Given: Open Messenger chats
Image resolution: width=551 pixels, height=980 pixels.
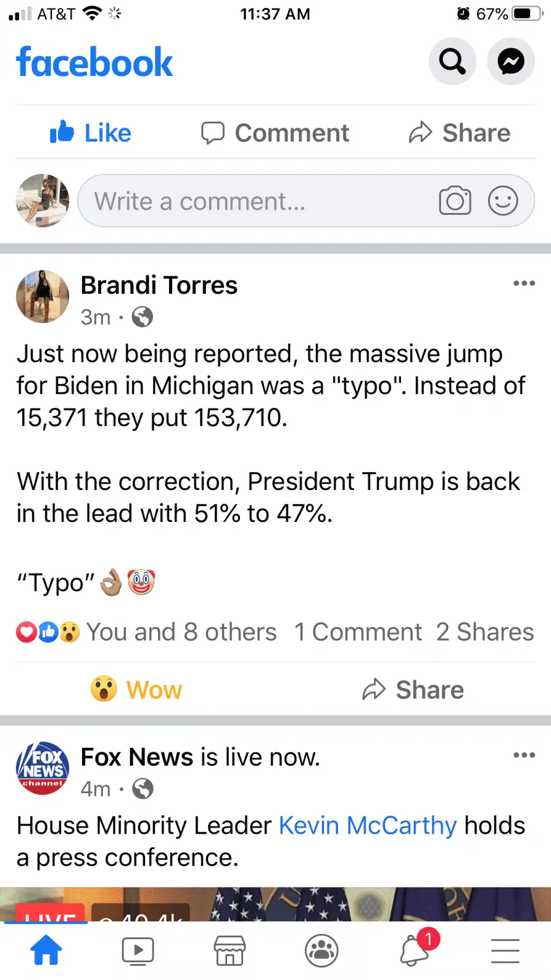Looking at the screenshot, I should click(511, 61).
